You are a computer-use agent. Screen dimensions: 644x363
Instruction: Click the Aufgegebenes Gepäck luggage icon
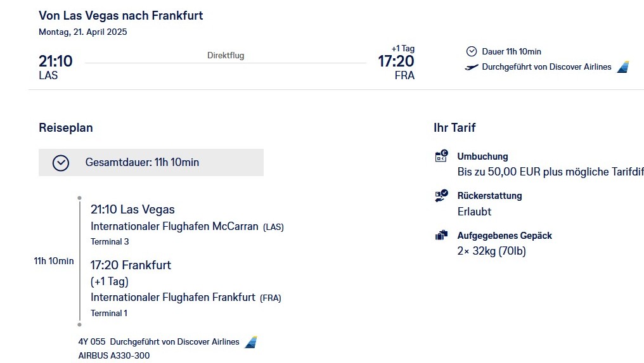coord(442,235)
